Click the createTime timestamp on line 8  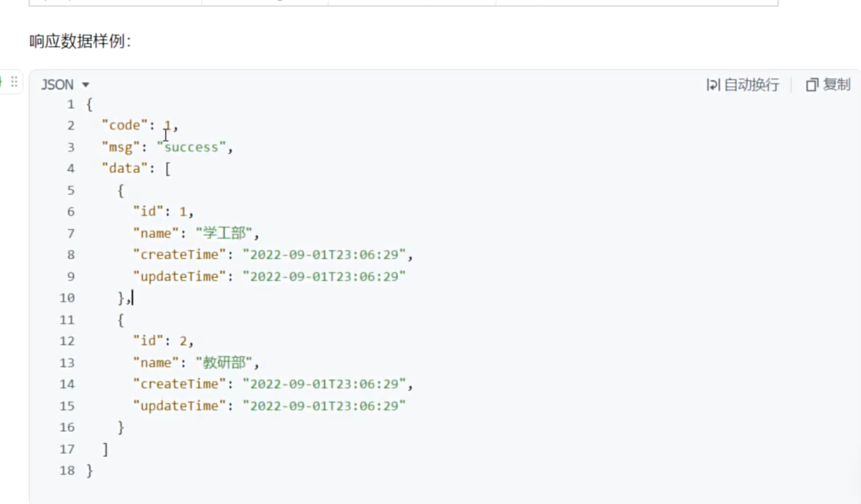click(x=324, y=255)
